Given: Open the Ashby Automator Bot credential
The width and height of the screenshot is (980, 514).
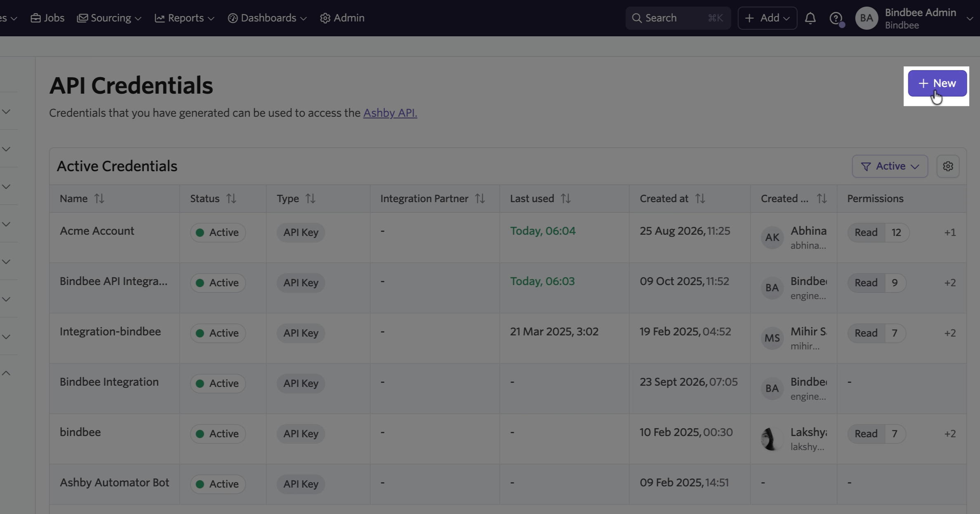Looking at the screenshot, I should pyautogui.click(x=114, y=483).
